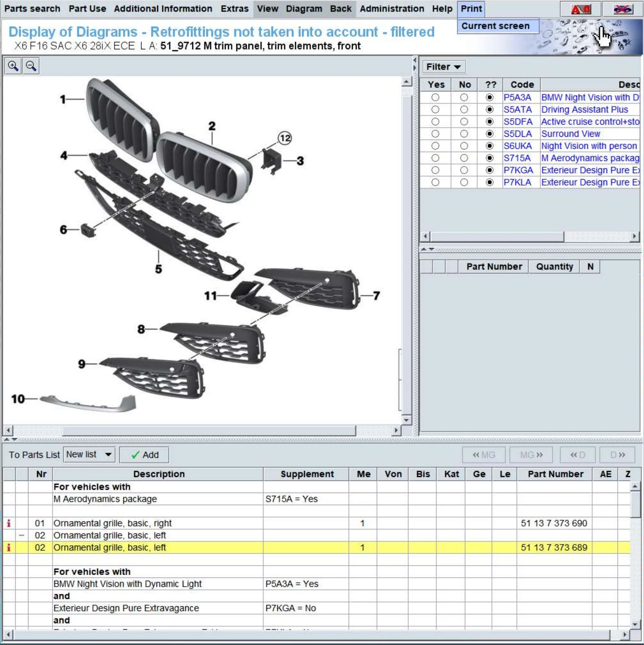This screenshot has height=645, width=644.
Task: Click parts list scroll down arrow
Action: click(x=635, y=624)
